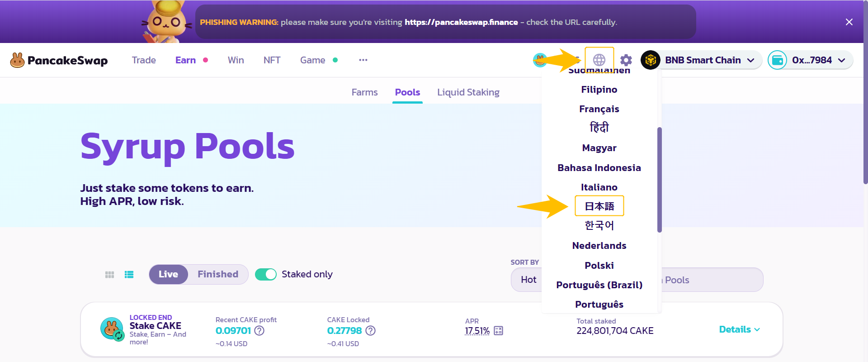
Task: Show help for CAKE Locked
Action: [370, 331]
